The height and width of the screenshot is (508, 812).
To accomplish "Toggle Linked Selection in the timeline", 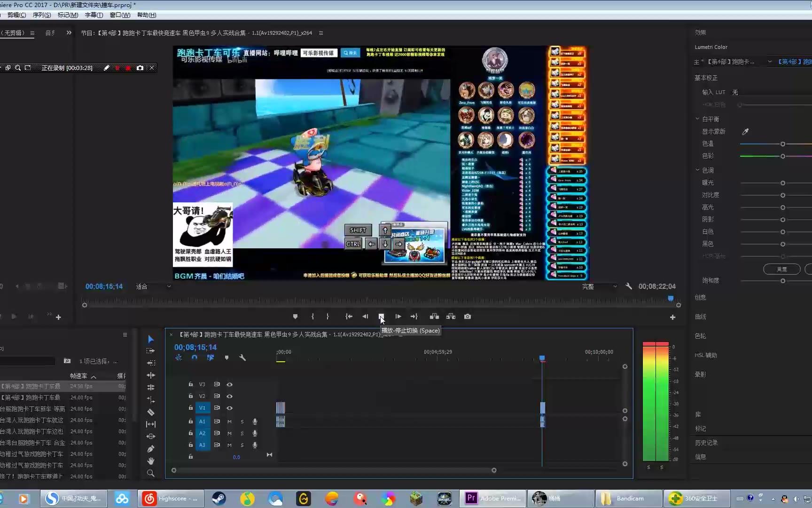I will click(211, 357).
